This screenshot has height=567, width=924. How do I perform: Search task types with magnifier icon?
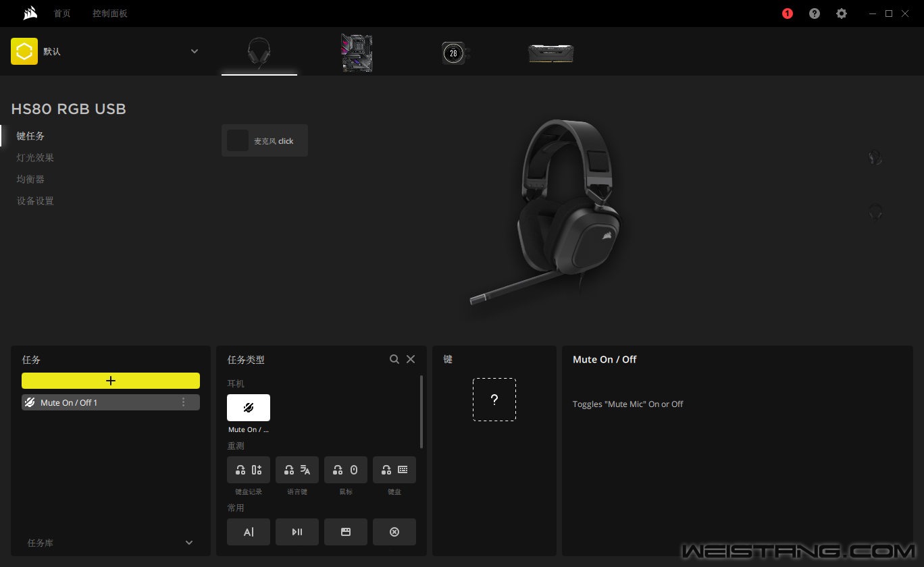coord(394,359)
